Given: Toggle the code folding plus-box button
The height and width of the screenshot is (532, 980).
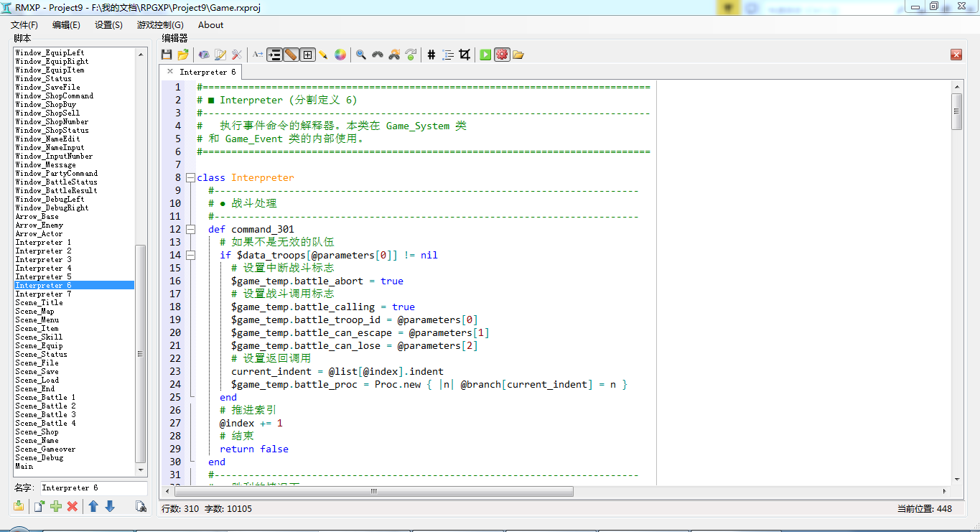Looking at the screenshot, I should (307, 55).
